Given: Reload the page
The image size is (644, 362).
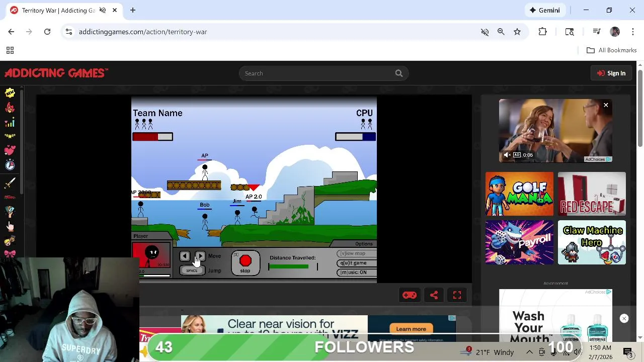Looking at the screenshot, I should 47,32.
